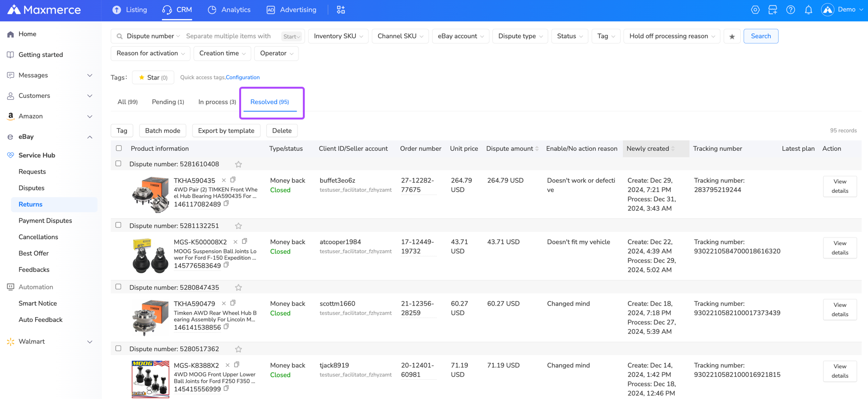The height and width of the screenshot is (399, 868).
Task: Copy SKU TKHA590435 with copy icon
Action: coord(233,180)
